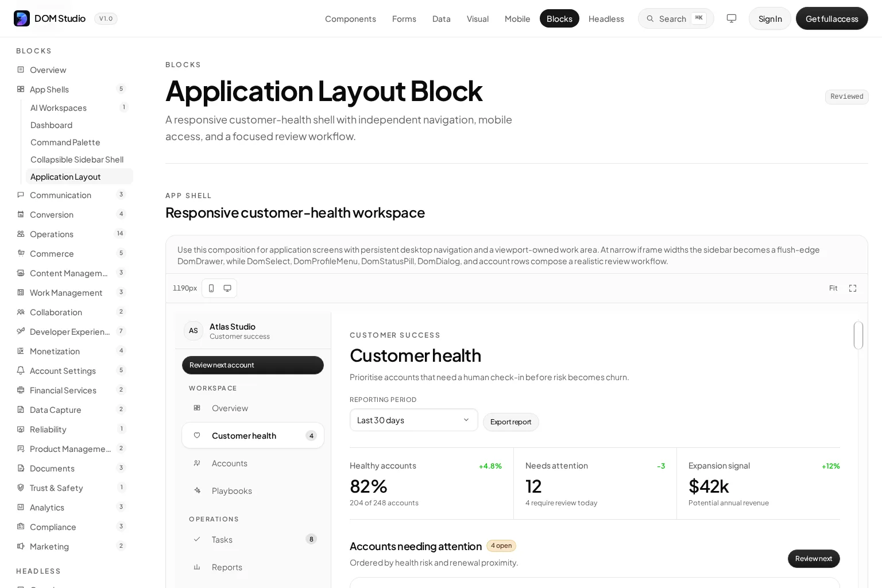882x588 pixels.
Task: Click the Data Capture document icon
Action: (x=21, y=409)
